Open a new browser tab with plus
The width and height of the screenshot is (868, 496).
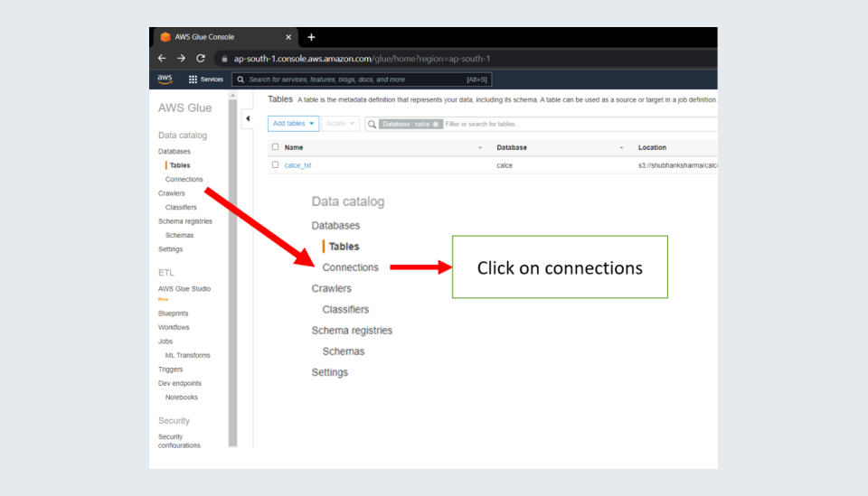312,37
